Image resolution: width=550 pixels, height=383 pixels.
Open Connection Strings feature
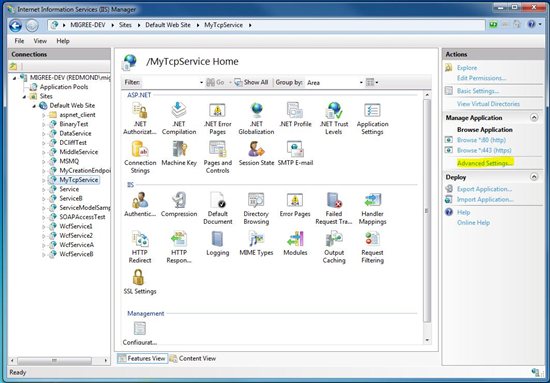coord(140,157)
